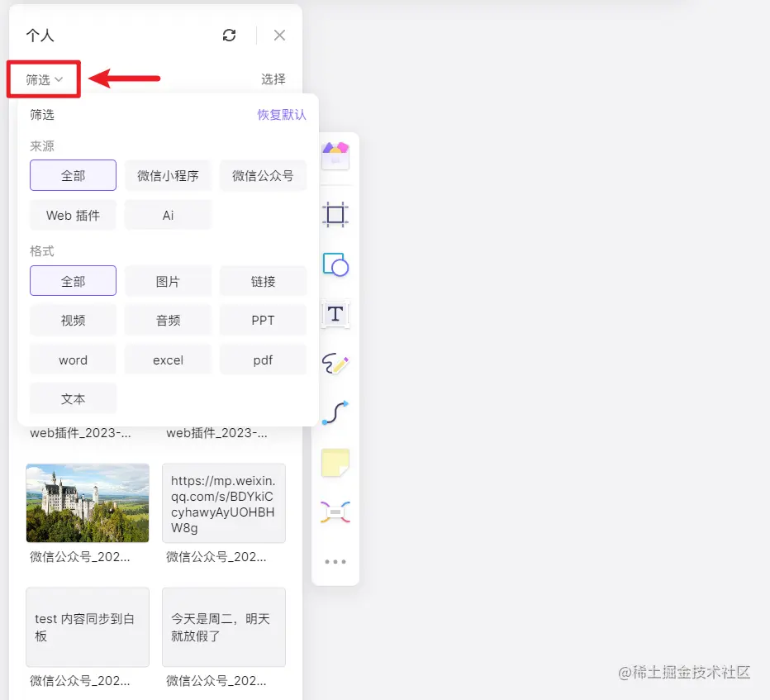
Task: Open the '今天是周二，明天就放假了' card
Action: click(224, 626)
